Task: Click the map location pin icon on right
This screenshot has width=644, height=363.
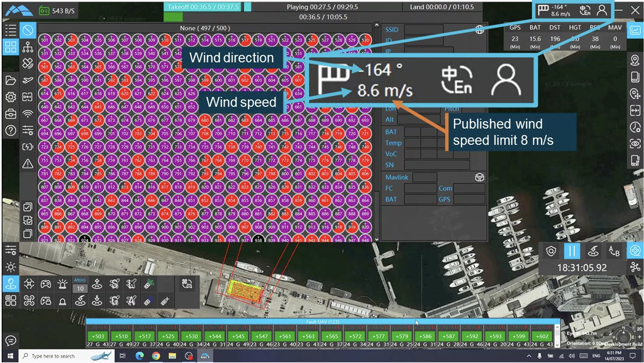Action: [635, 60]
